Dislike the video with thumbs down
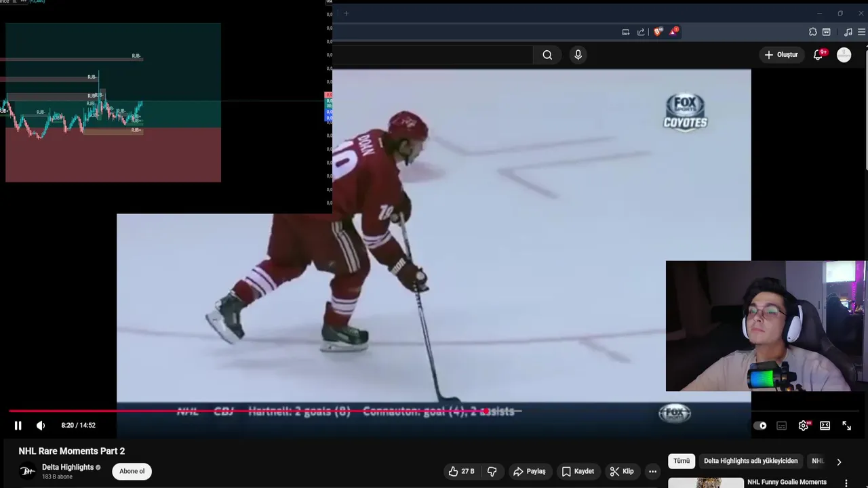 coord(492,471)
